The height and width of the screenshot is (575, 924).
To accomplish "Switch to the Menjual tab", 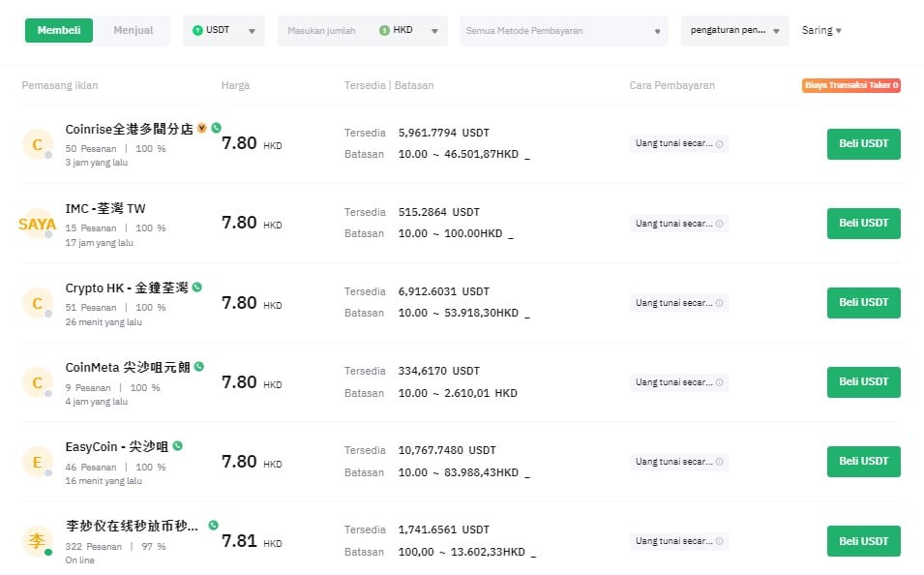I will [134, 30].
